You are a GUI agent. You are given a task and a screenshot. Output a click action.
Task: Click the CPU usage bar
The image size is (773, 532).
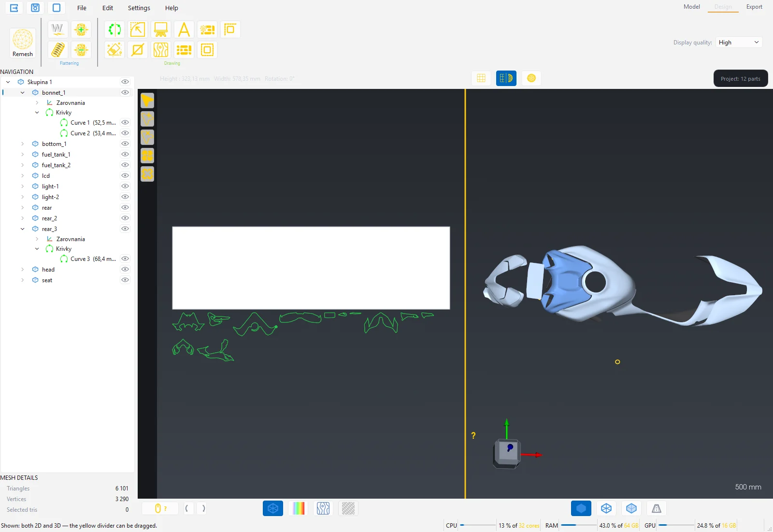click(478, 525)
